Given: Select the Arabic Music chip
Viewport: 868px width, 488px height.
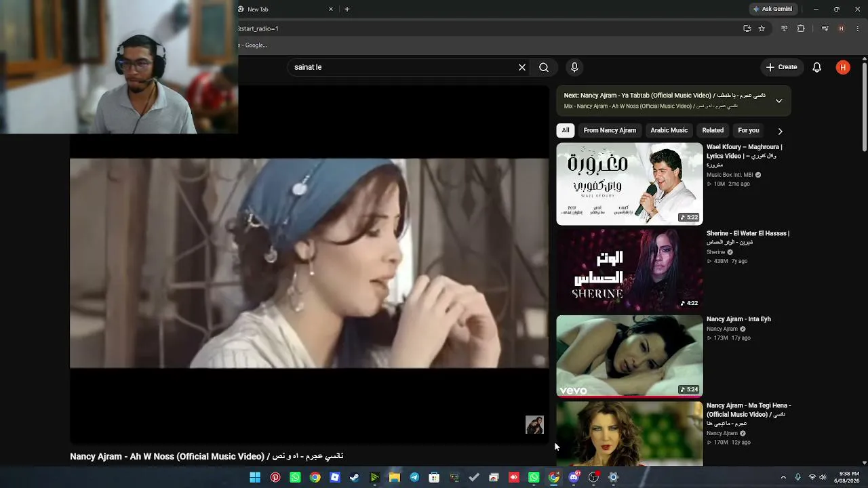Looking at the screenshot, I should tap(669, 130).
